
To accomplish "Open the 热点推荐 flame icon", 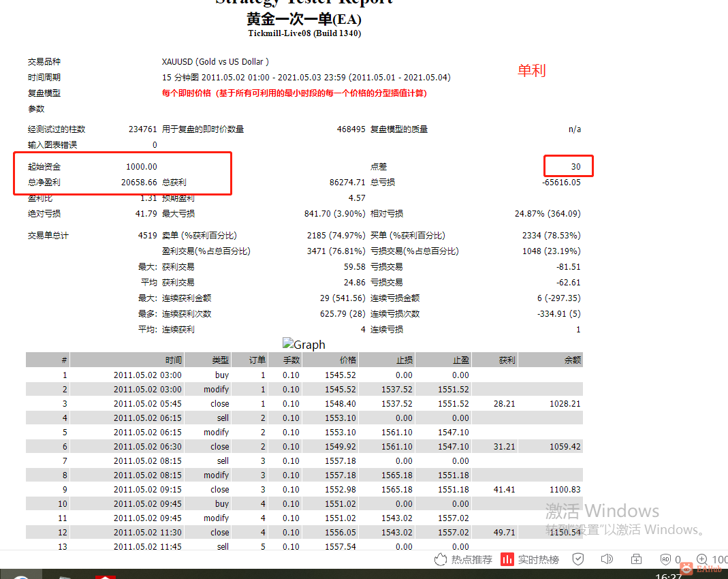I will coord(440,559).
